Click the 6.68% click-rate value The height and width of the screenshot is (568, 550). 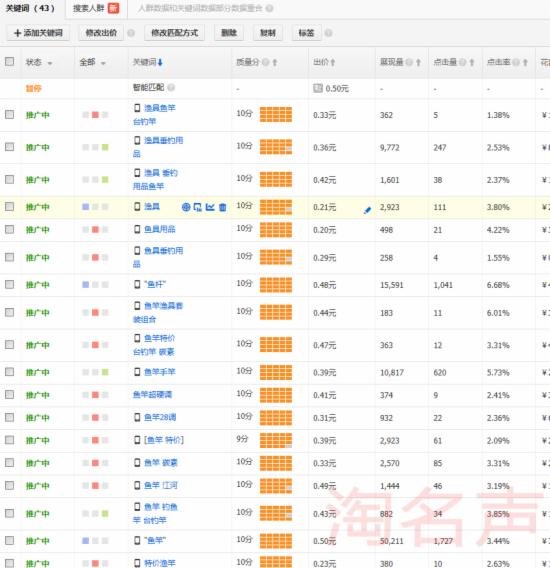(x=498, y=285)
